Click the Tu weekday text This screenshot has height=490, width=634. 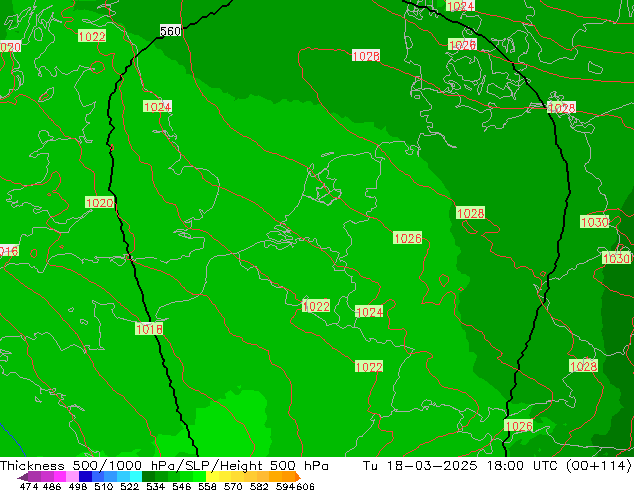click(370, 466)
